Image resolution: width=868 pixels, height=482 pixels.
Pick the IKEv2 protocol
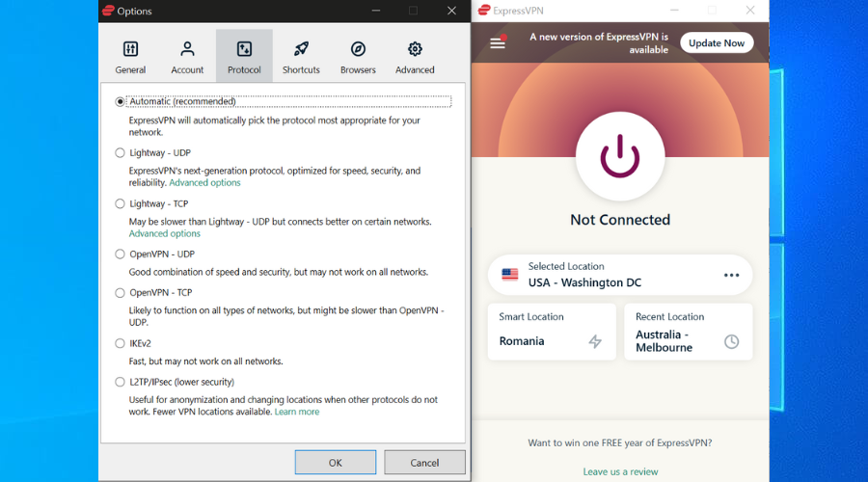(x=120, y=343)
